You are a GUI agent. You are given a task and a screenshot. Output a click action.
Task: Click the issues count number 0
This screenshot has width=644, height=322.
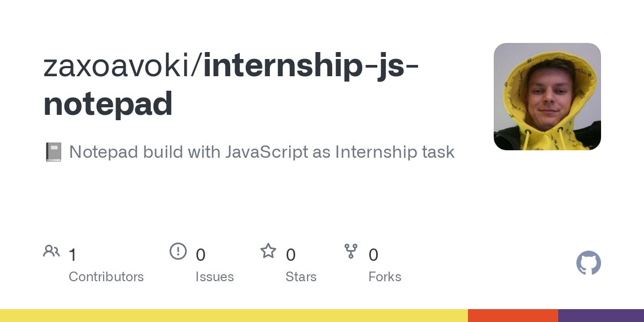[x=200, y=255]
